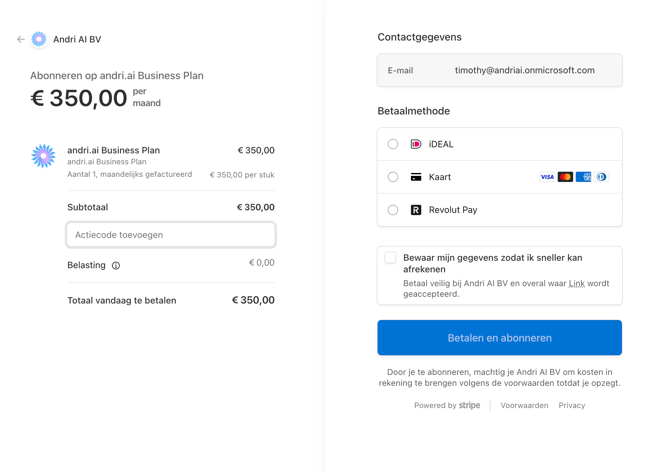Select the iDEAL payment radio button
The width and height of the screenshot is (670, 472).
393,144
